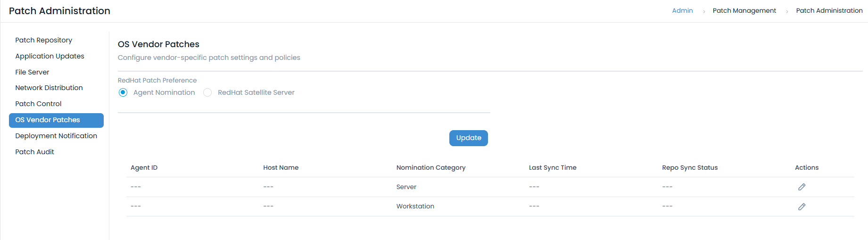Navigate to Patch Audit
This screenshot has height=240, width=868.
(34, 152)
